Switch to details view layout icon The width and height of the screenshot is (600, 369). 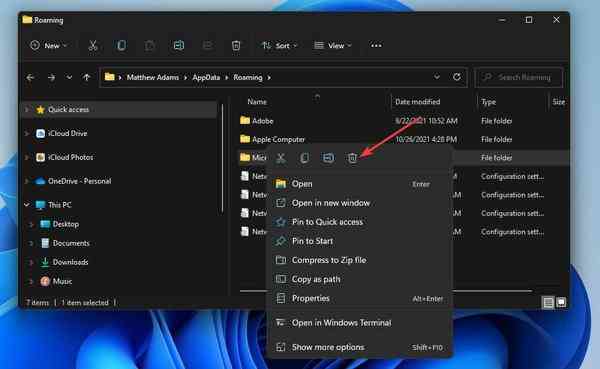click(548, 302)
